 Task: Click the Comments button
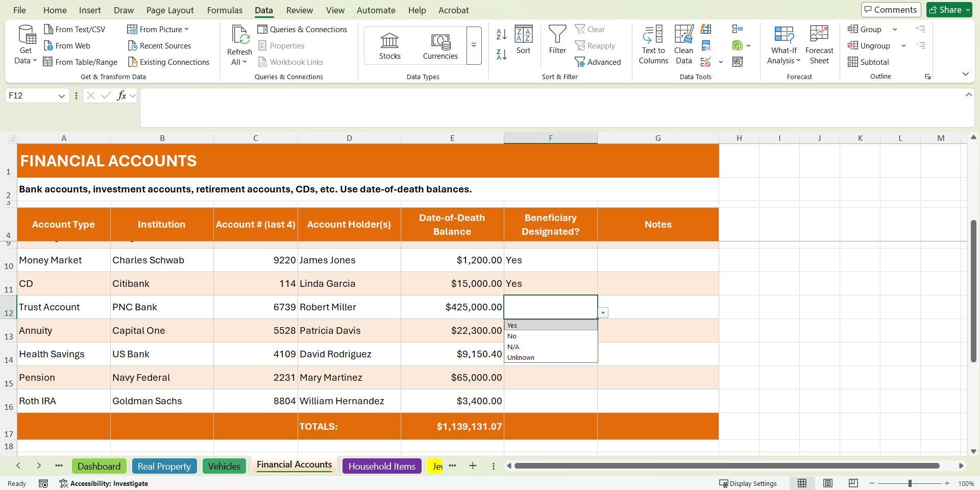click(x=891, y=10)
